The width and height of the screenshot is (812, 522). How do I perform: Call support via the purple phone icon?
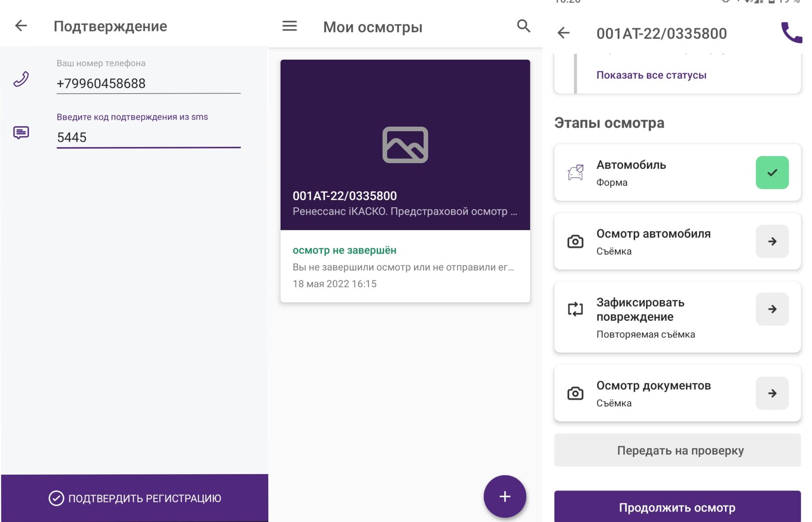tap(792, 32)
